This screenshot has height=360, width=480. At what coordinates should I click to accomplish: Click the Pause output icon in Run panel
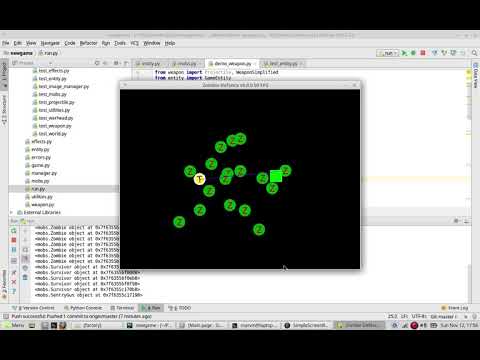tap(14, 250)
